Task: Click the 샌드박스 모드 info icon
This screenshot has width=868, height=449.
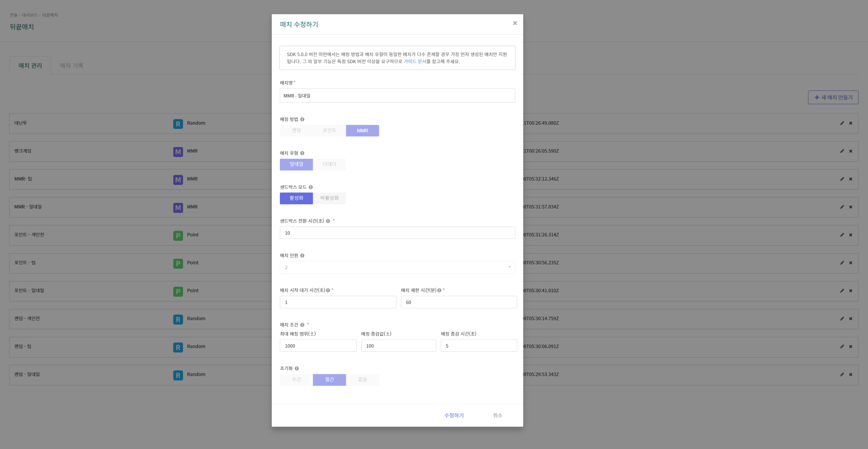Action: tap(311, 187)
